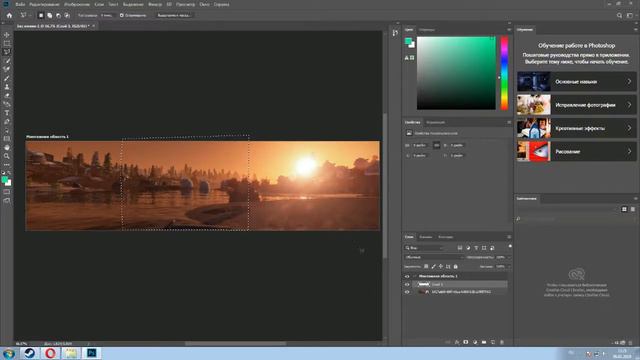Screen dimensions: 640x360
Task: Change the screen mode icon
Action: [7, 200]
